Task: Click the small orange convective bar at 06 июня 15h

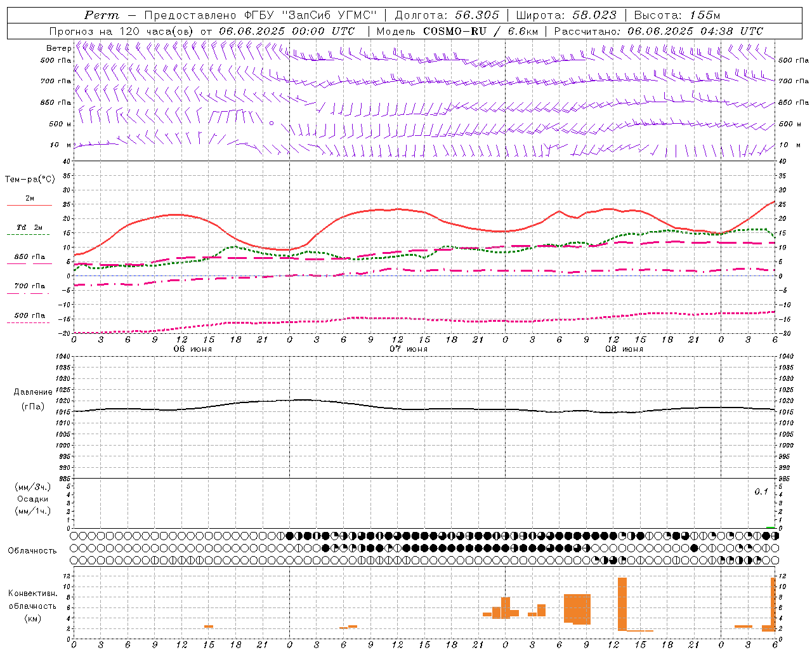Action: 209,627
